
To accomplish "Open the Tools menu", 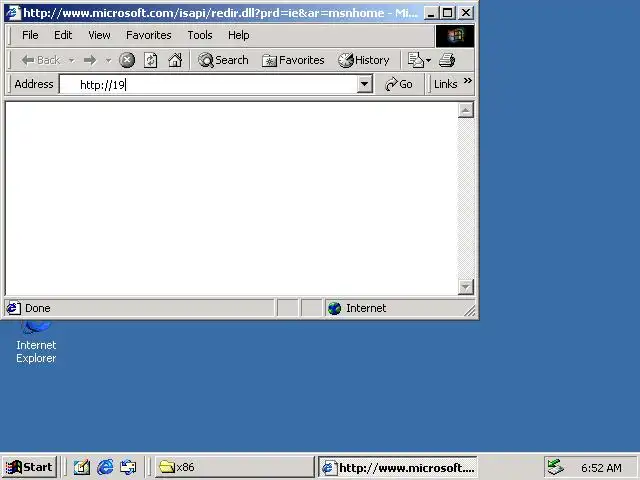I will coord(200,36).
